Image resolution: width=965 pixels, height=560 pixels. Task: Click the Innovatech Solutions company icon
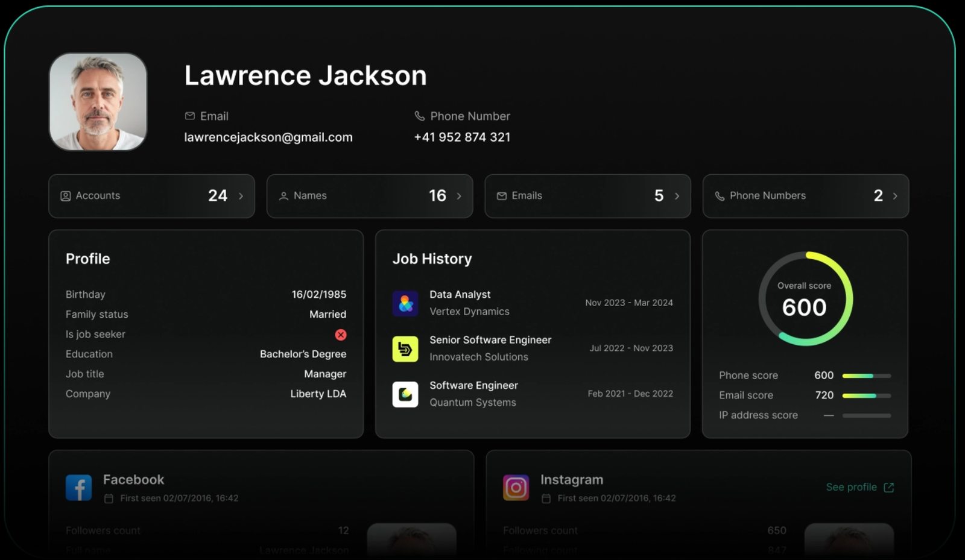[x=405, y=349]
